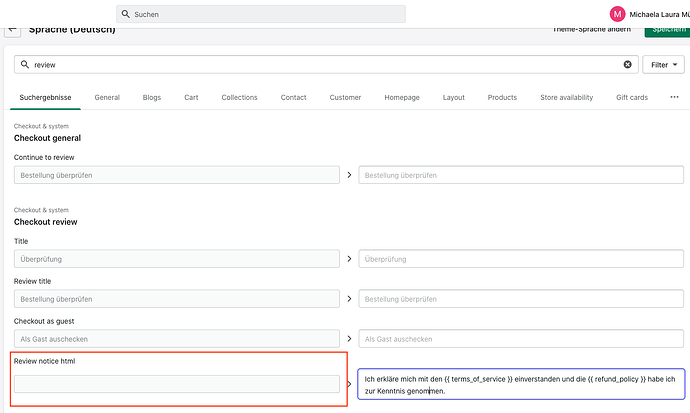The height and width of the screenshot is (413, 690).
Task: Click the back arrow button
Action: coord(13,29)
